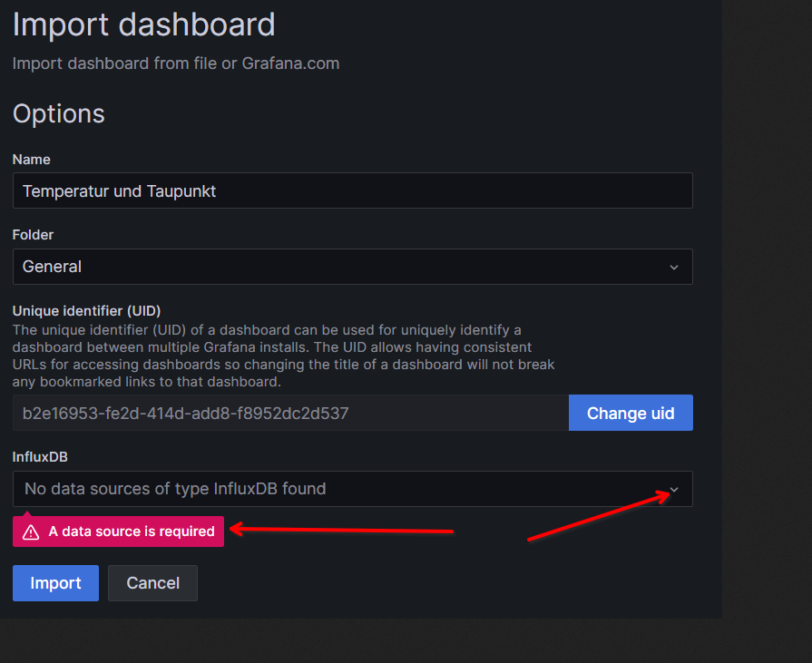The image size is (812, 663).
Task: Click the Change uid button
Action: 631,413
